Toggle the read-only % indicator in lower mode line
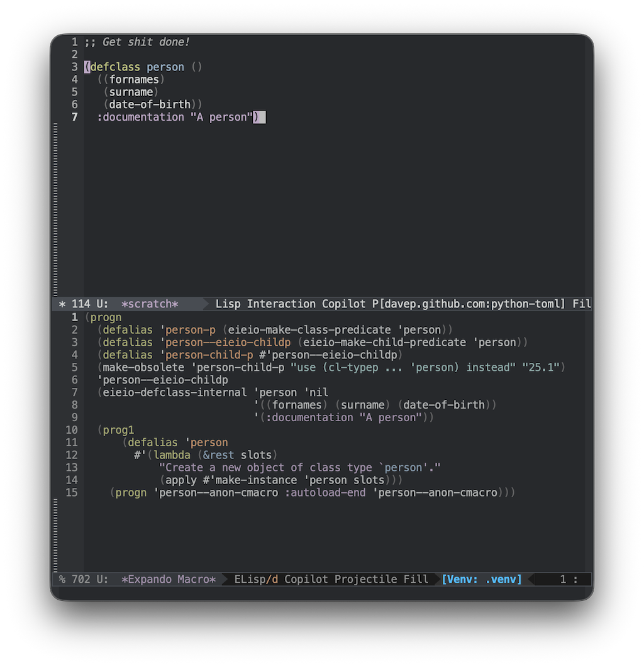644x667 pixels. 62,580
